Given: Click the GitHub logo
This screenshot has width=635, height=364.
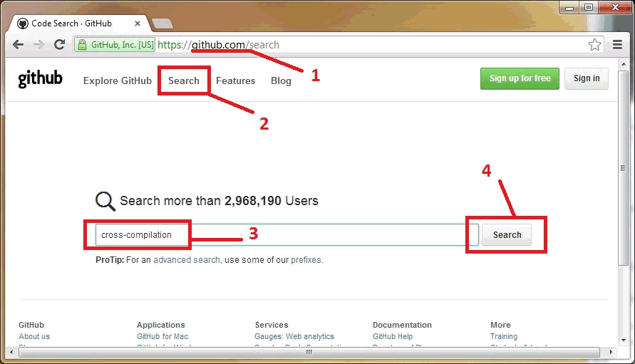Looking at the screenshot, I should tap(41, 79).
